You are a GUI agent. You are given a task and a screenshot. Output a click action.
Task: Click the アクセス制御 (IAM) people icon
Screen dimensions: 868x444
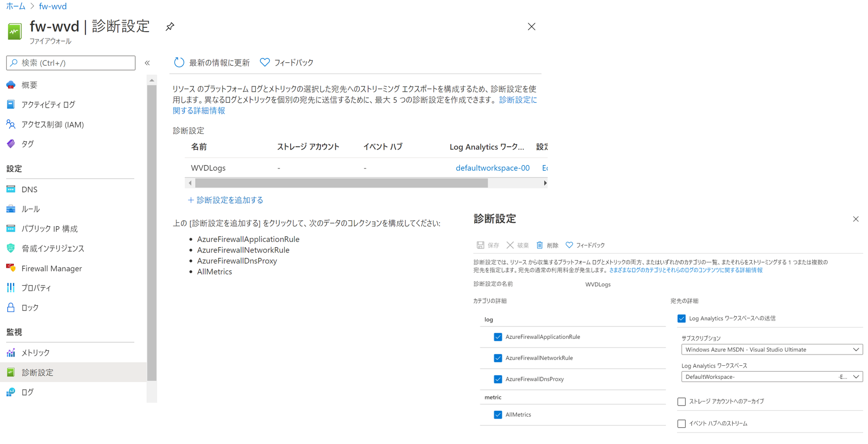point(11,124)
